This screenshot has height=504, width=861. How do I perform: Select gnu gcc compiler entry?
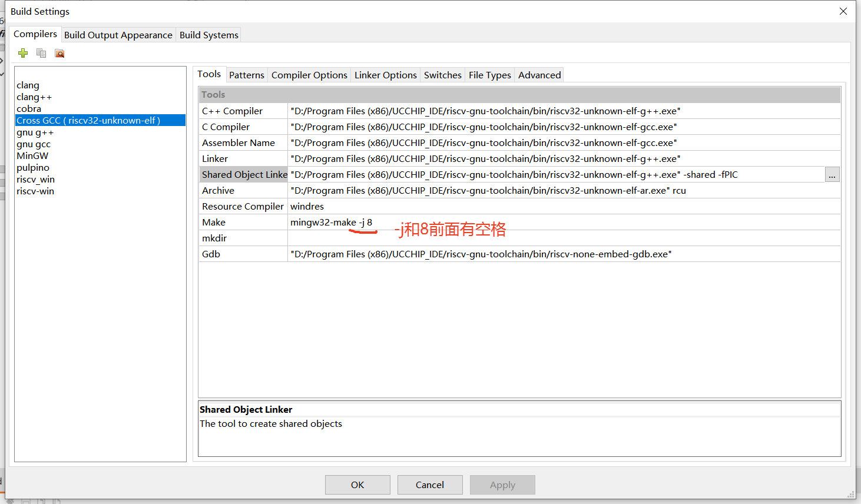[100, 144]
